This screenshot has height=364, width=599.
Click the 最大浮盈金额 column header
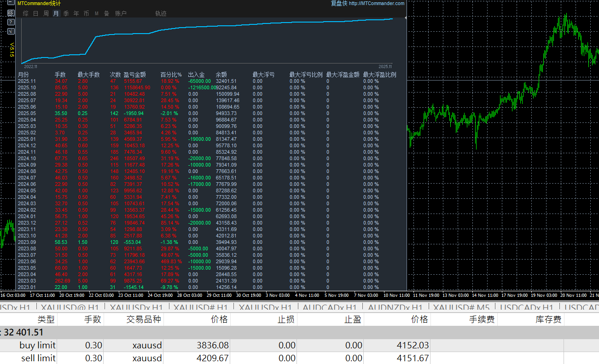tap(343, 75)
